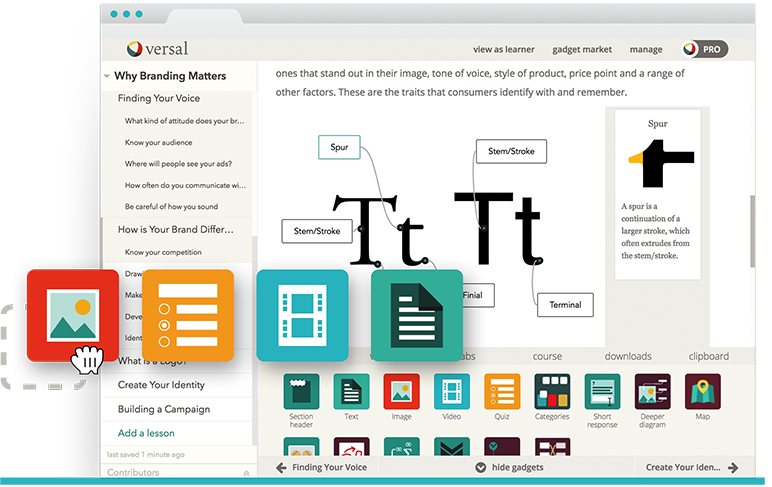Switch to the clipboard tab
Screen dimensions: 772x487
[x=708, y=356]
